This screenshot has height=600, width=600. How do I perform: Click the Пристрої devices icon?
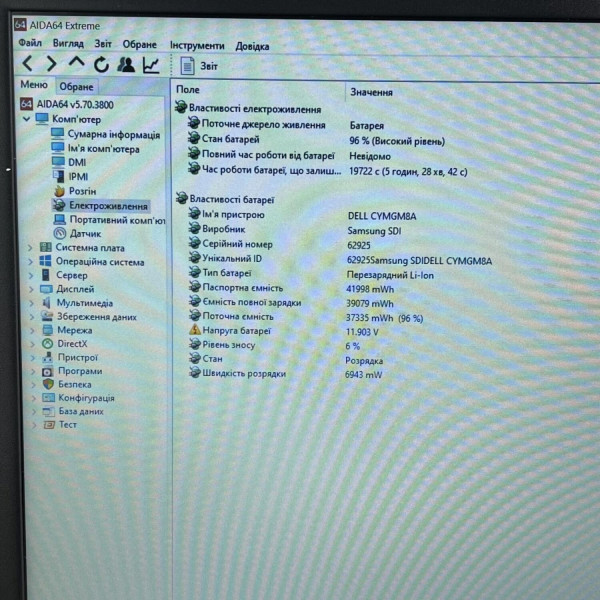click(x=47, y=357)
